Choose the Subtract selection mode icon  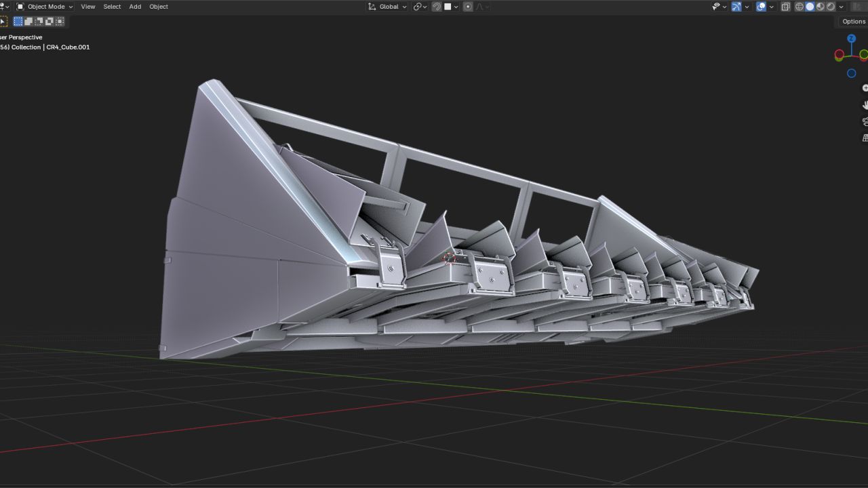pyautogui.click(x=39, y=21)
